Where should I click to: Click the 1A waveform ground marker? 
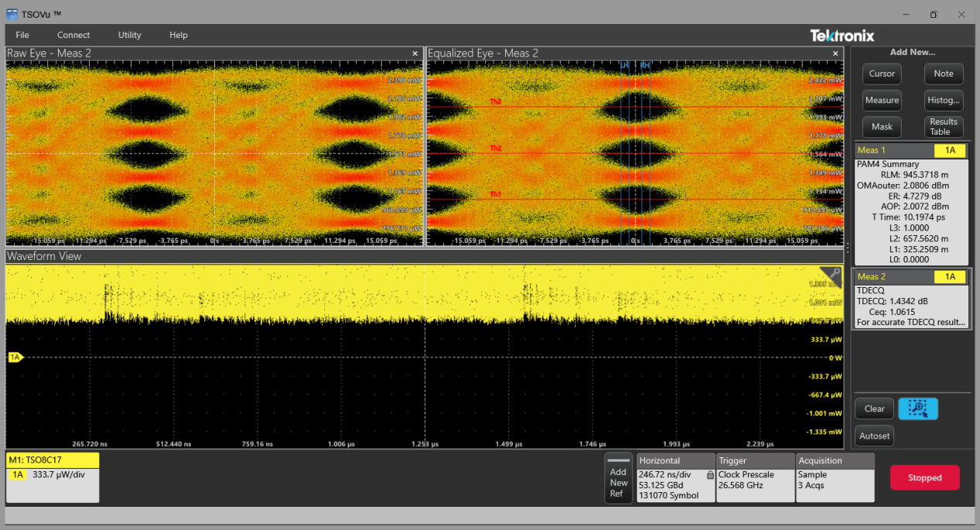[x=15, y=357]
